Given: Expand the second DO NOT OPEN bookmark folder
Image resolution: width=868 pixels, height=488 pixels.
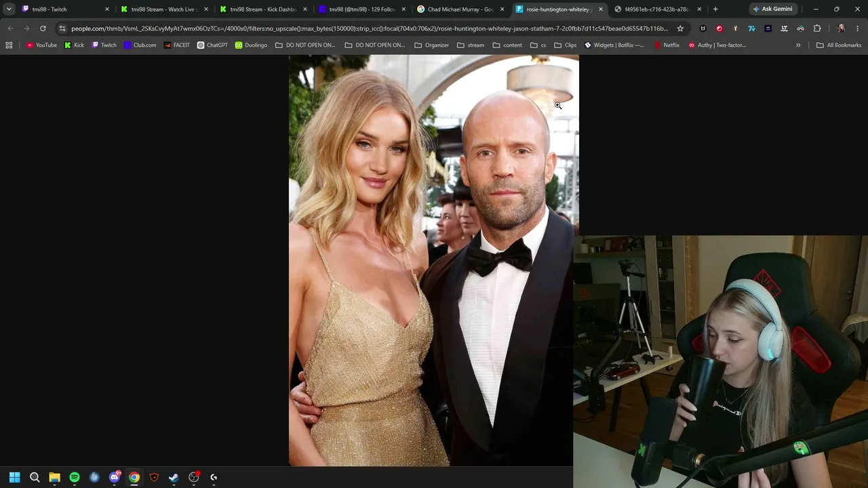Looking at the screenshot, I should pyautogui.click(x=374, y=45).
